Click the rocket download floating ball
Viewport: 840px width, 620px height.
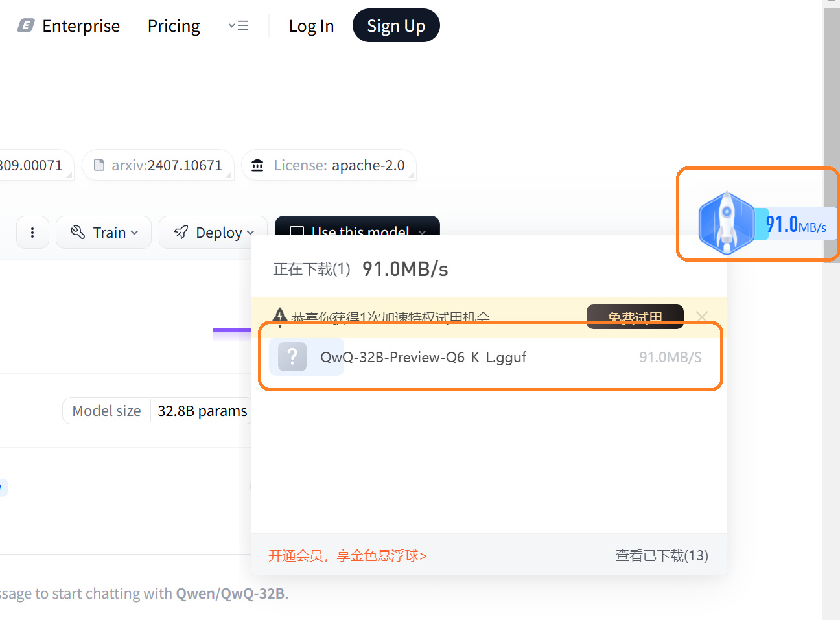pyautogui.click(x=727, y=222)
